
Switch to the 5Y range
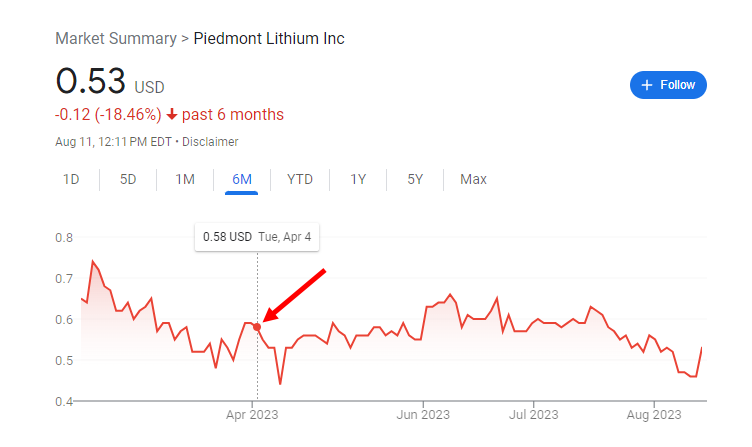click(415, 179)
